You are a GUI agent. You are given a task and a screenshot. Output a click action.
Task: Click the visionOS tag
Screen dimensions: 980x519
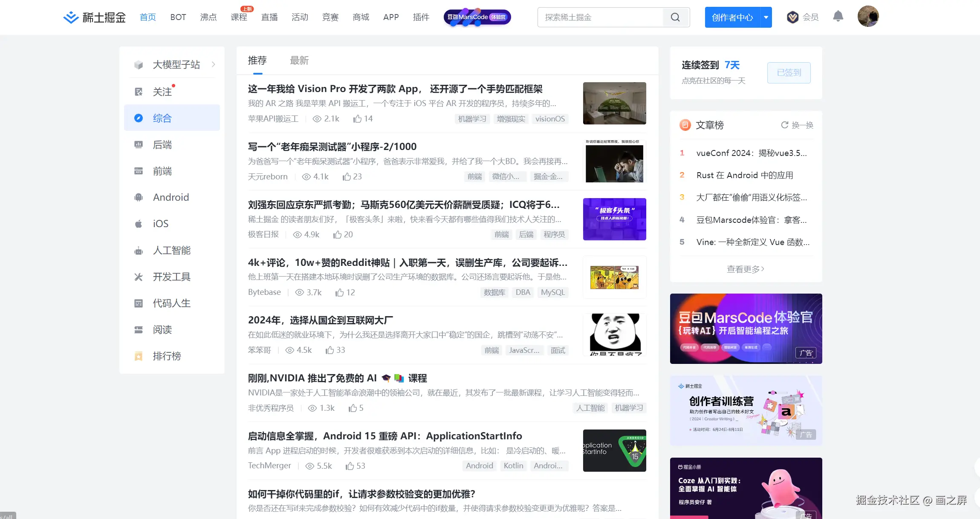(550, 119)
